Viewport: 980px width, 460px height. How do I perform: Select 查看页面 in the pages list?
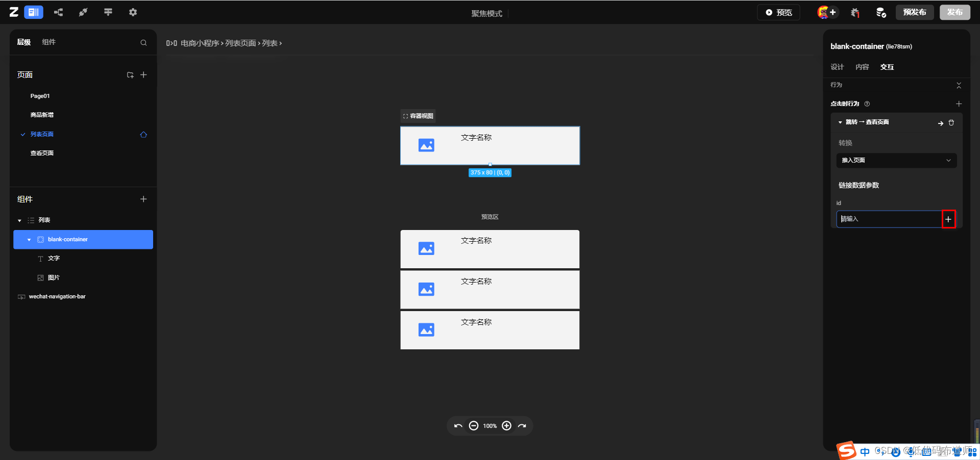42,153
